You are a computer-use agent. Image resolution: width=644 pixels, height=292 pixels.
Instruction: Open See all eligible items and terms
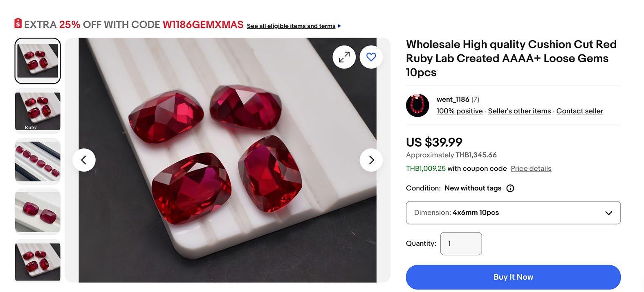pyautogui.click(x=291, y=26)
